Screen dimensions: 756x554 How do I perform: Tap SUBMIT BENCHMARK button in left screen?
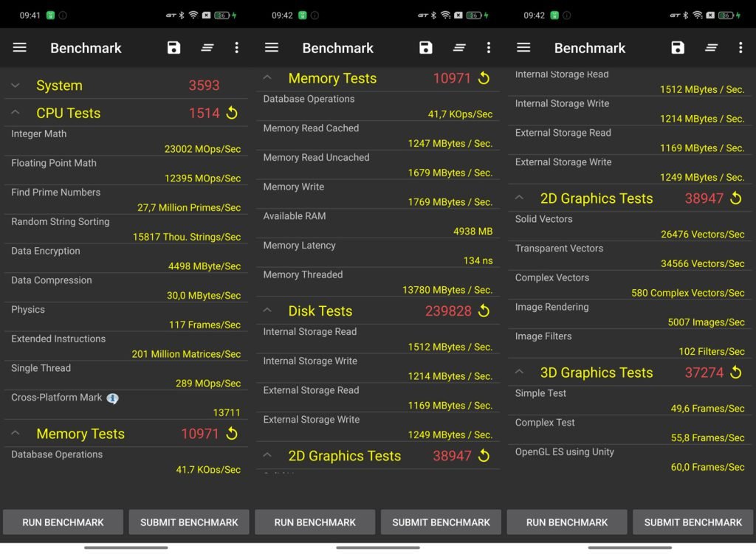pos(189,522)
